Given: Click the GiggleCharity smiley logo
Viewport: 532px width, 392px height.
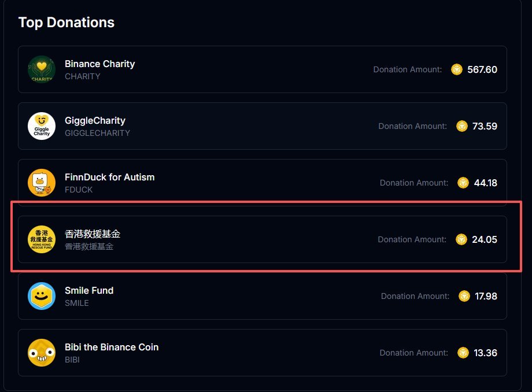Looking at the screenshot, I should point(42,126).
